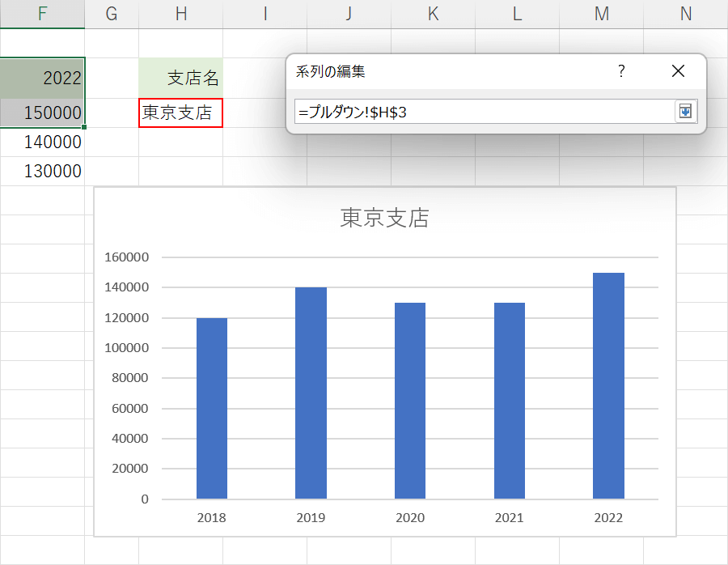
Task: Click the 2018 bar in chart
Action: tap(212, 408)
